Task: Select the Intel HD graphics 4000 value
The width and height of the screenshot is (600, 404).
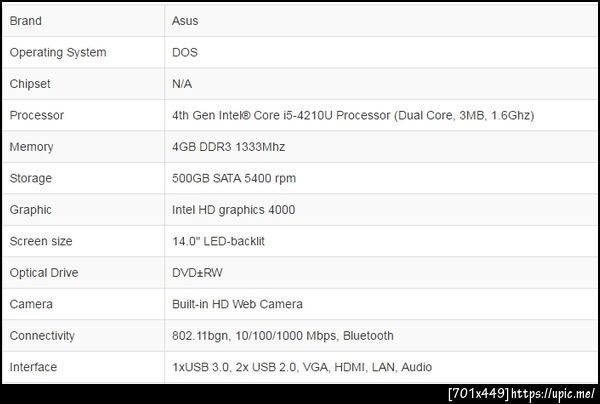Action: [x=233, y=210]
